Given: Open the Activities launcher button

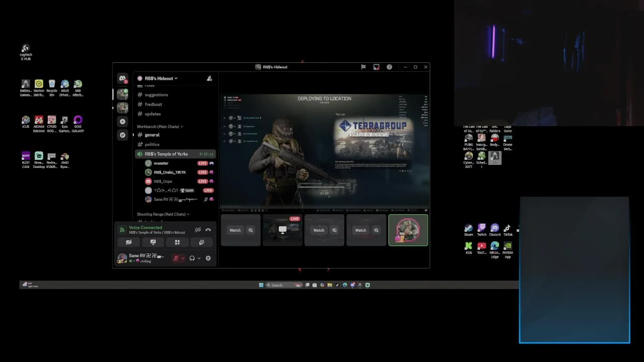Looking at the screenshot, I should coord(177,242).
